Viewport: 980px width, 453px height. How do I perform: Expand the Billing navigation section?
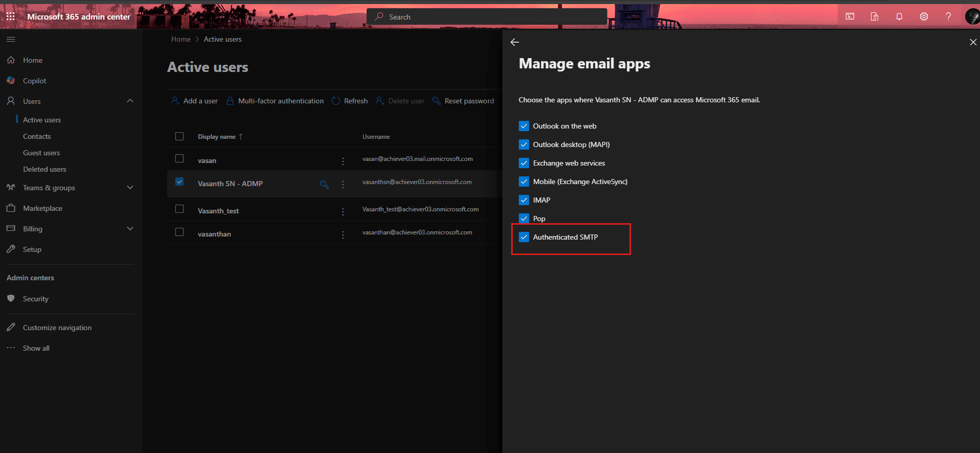[130, 229]
